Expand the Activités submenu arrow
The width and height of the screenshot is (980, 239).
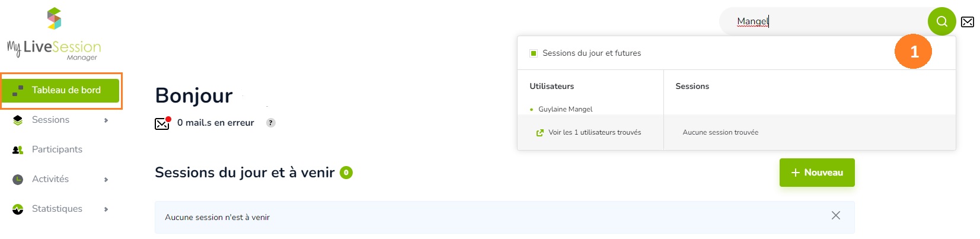point(106,180)
